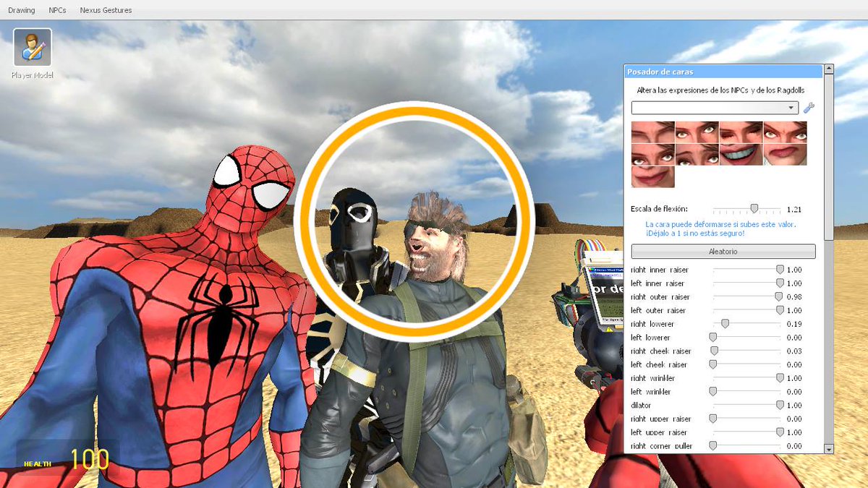Image resolution: width=868 pixels, height=488 pixels.
Task: Click the right inner raiser slider
Action: point(747,270)
